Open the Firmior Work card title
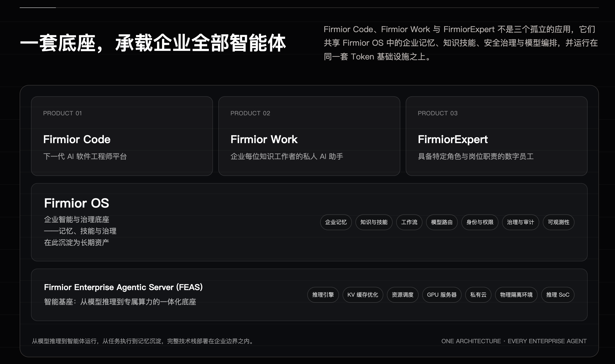Viewport: 615px width, 364px height. [x=264, y=139]
